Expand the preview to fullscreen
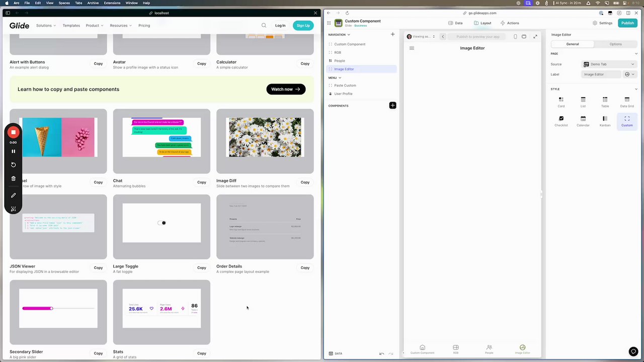The height and width of the screenshot is (362, 644). 535,37
